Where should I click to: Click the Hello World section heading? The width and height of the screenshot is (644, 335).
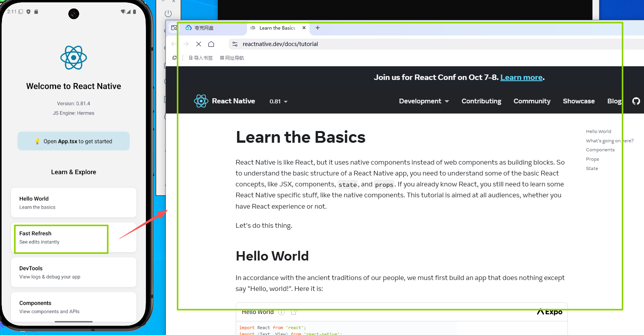point(272,256)
